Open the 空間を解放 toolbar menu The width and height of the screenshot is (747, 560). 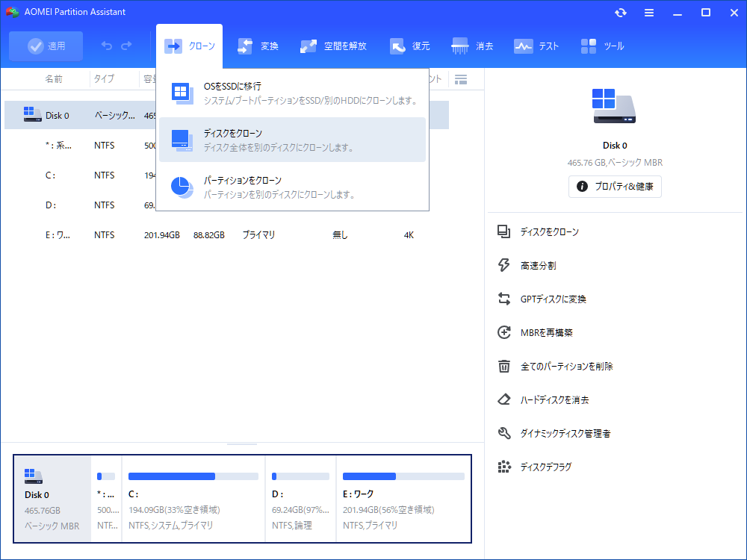333,46
